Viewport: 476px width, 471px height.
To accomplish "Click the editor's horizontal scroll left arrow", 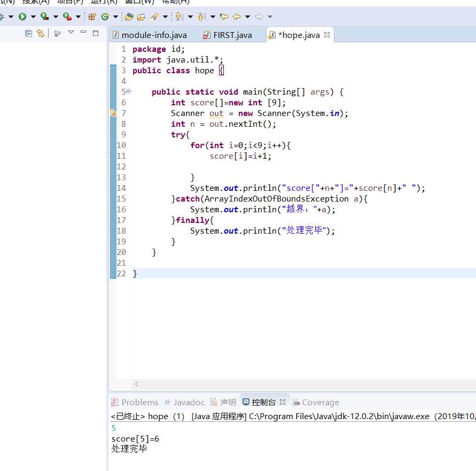I will (x=137, y=384).
